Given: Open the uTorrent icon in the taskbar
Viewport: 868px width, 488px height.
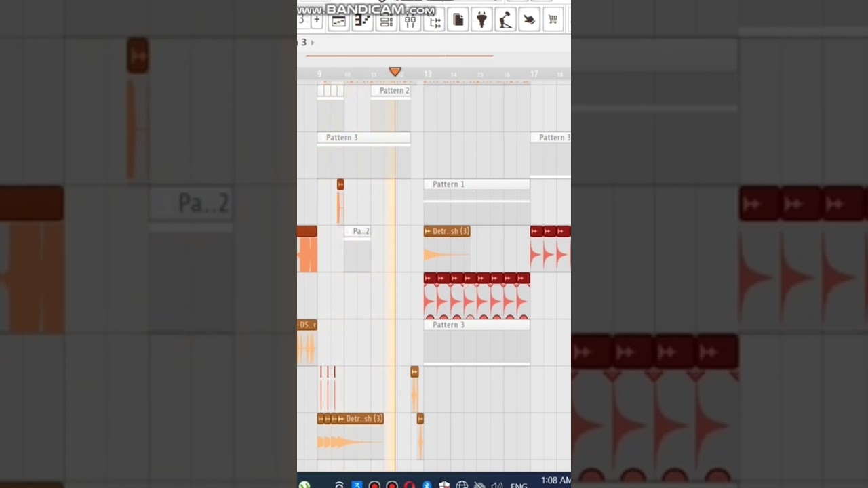Looking at the screenshot, I should coord(304,485).
